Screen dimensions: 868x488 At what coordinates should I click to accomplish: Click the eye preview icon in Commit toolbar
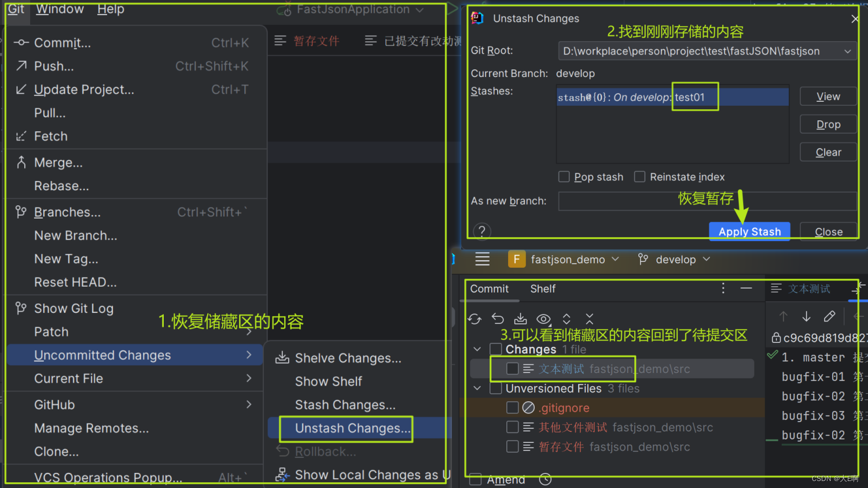[x=543, y=319]
